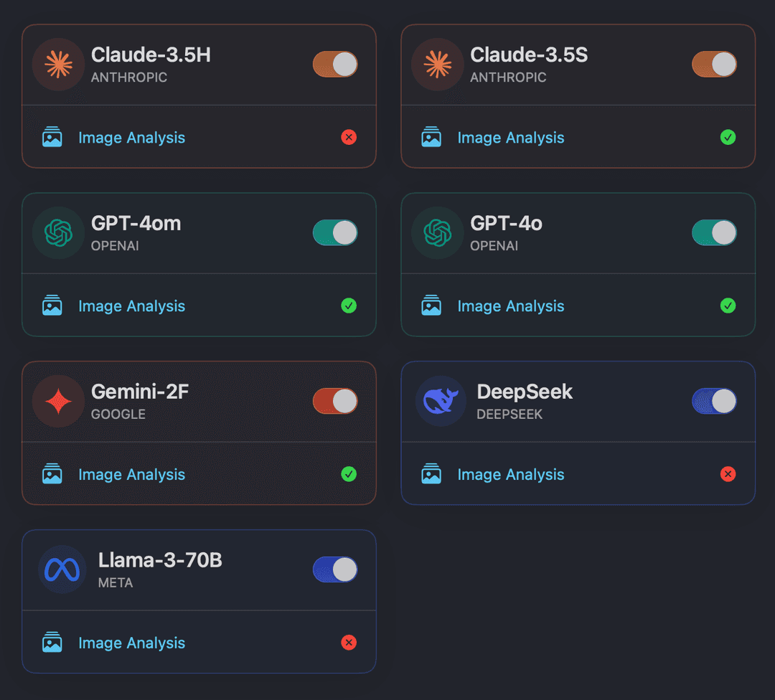Open Image Analysis under Gemini-2F
775x700 pixels.
click(x=131, y=475)
